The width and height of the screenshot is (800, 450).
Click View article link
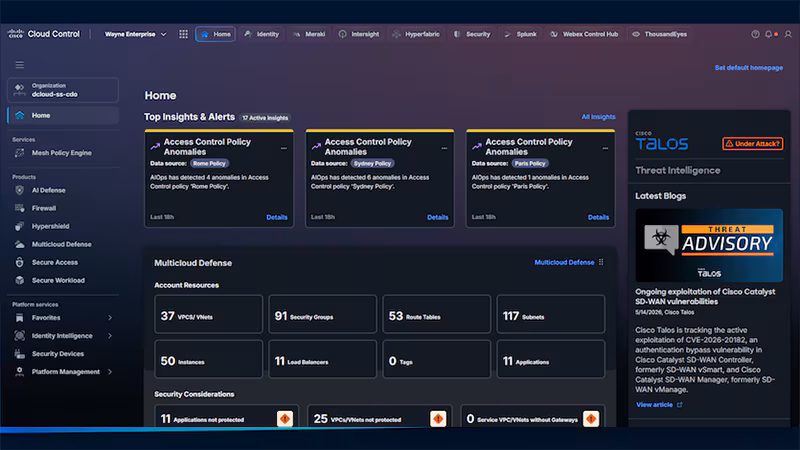(x=659, y=405)
